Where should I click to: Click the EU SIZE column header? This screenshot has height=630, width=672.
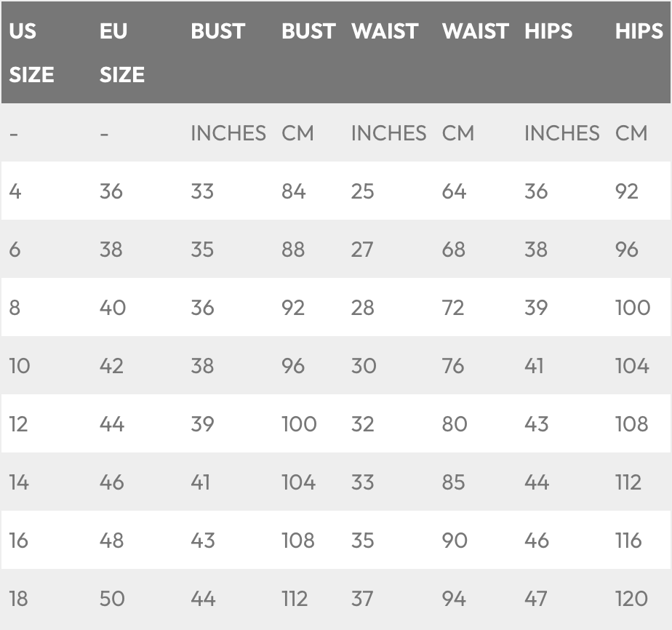[x=121, y=52]
